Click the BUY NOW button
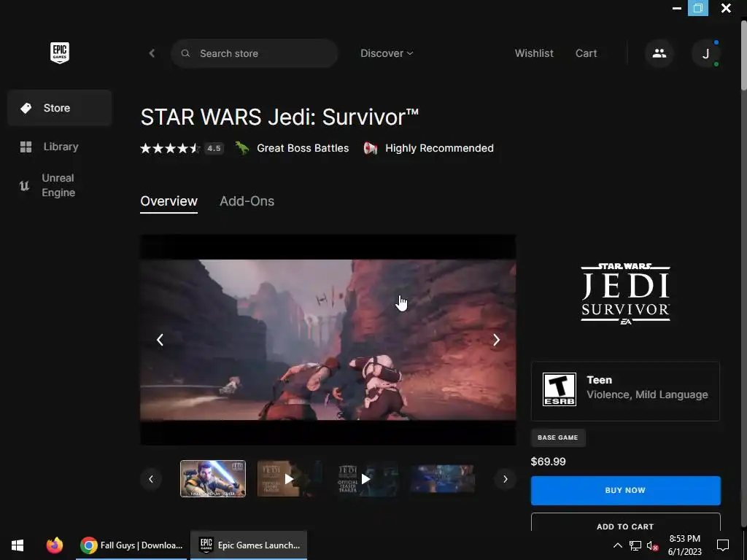Screen dimensions: 747x560 pyautogui.click(x=625, y=491)
